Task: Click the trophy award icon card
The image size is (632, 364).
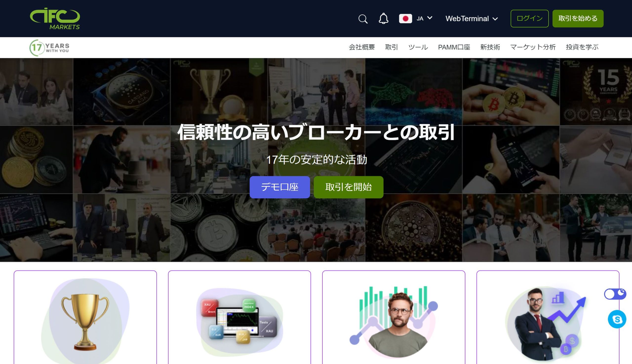Action: tap(85, 317)
